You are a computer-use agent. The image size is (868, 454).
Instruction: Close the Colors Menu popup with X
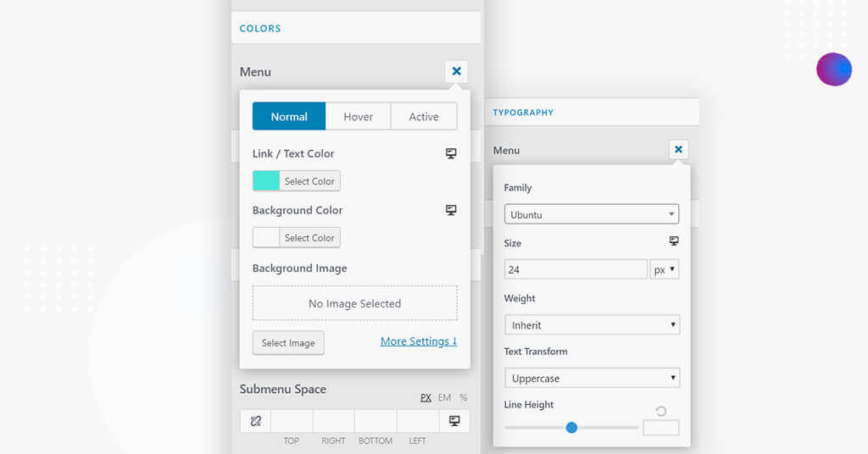point(456,71)
